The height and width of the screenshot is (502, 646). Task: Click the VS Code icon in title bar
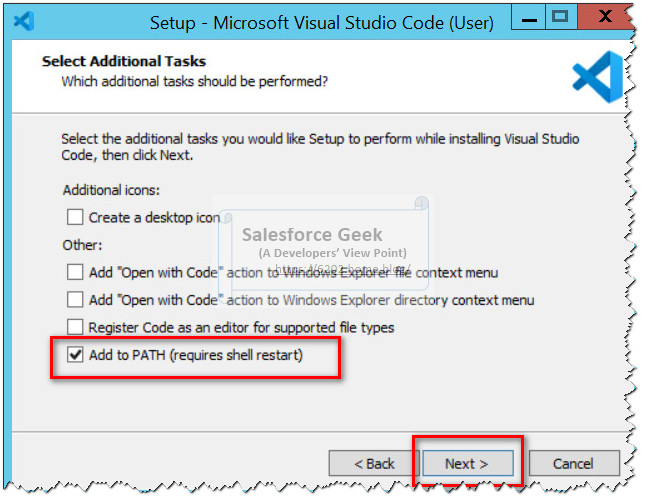(26, 20)
